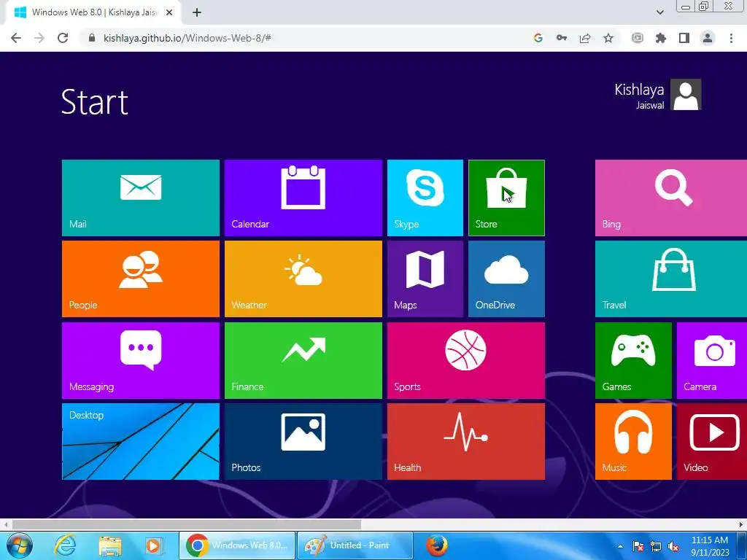Image resolution: width=747 pixels, height=560 pixels.
Task: Open the Finance tile
Action: point(303,360)
